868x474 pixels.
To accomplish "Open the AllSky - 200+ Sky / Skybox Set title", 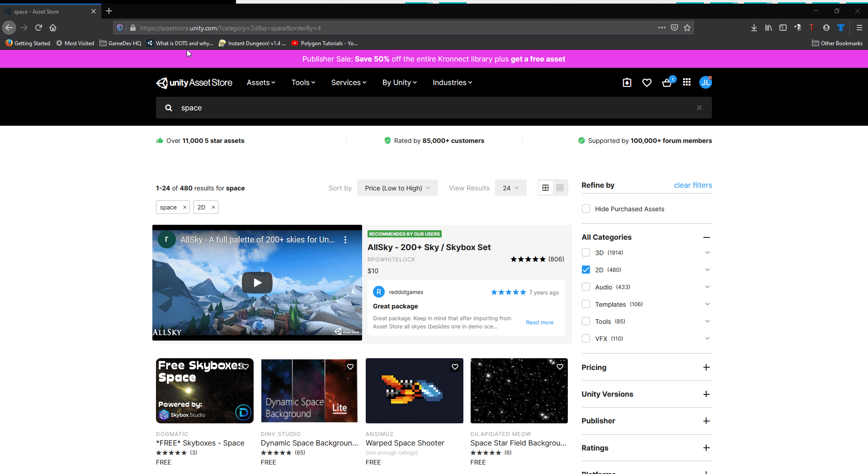I will coord(429,247).
